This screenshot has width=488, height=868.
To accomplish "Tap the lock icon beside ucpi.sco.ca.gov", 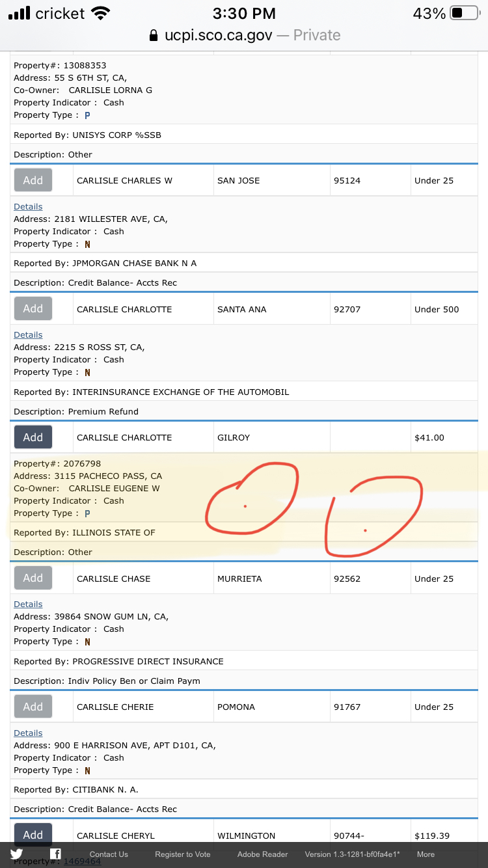I will [x=154, y=35].
